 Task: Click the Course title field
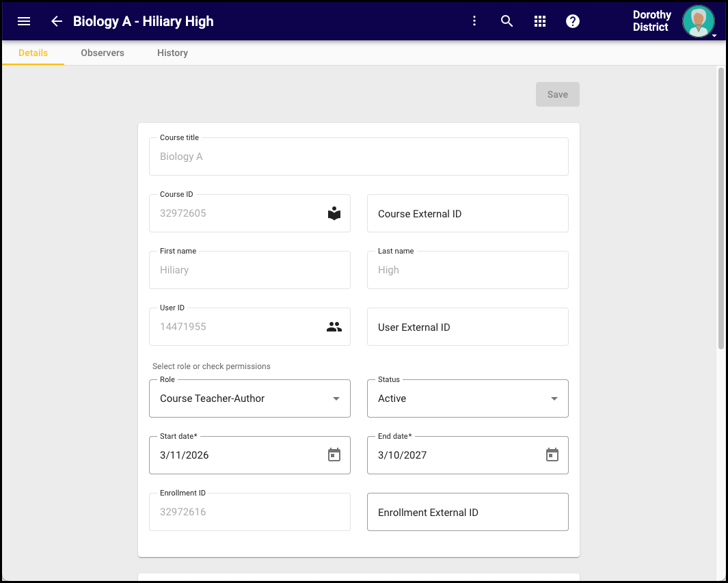pos(358,157)
